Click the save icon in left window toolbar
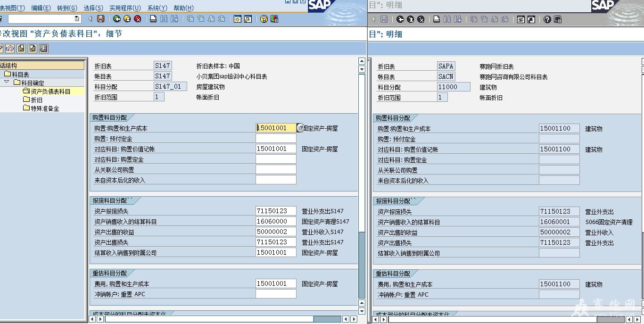Image resolution: width=644 pixels, height=324 pixels. tap(100, 19)
